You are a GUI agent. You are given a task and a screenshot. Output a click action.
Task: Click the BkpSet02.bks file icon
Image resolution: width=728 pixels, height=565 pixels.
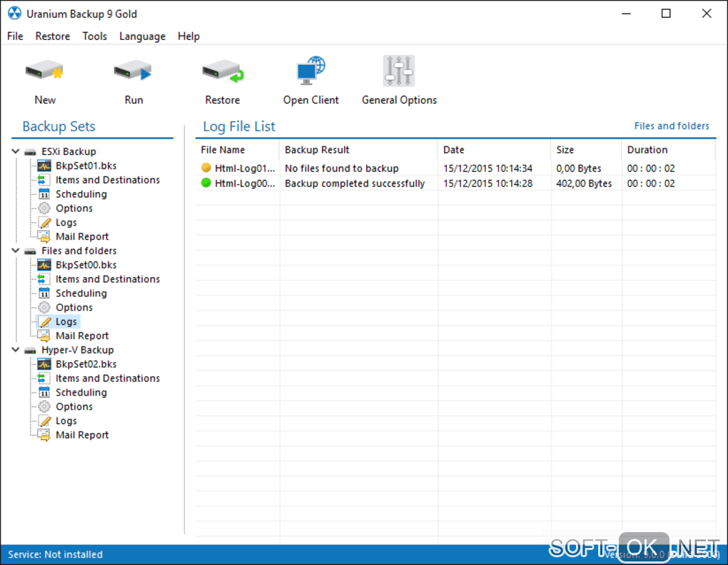tap(44, 364)
